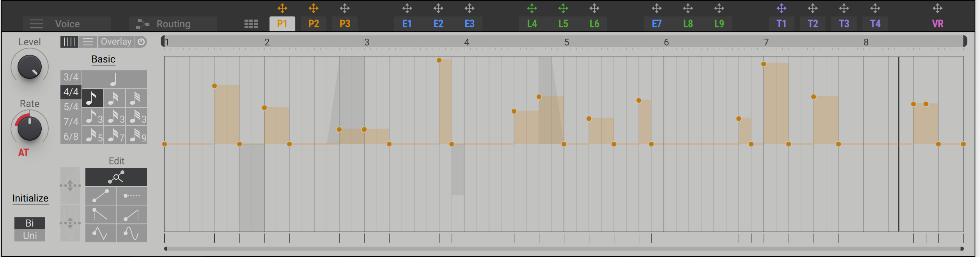Click the drag-handle arrows icon above L4
This screenshot has width=980, height=257.
coord(532,8)
